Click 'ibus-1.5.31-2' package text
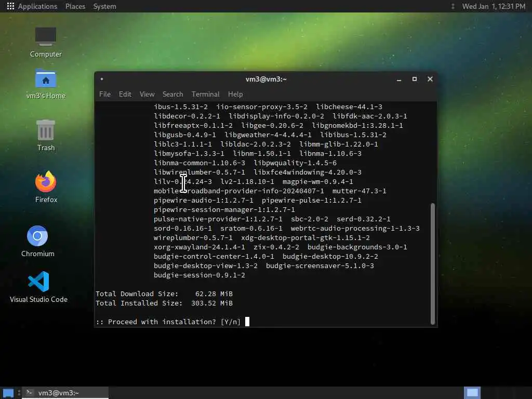The image size is (532, 399). [181, 107]
